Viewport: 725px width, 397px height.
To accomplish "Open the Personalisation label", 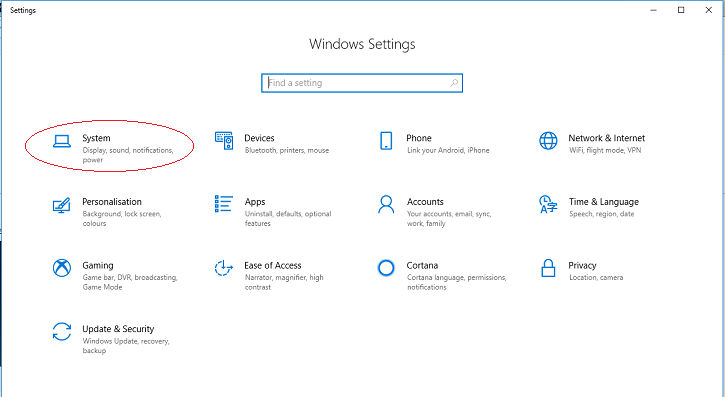I will (x=112, y=202).
